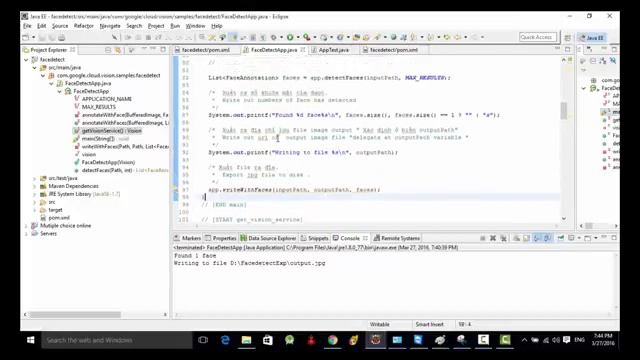
Task: Open the Open Console dropdown arrow
Action: pos(596,238)
